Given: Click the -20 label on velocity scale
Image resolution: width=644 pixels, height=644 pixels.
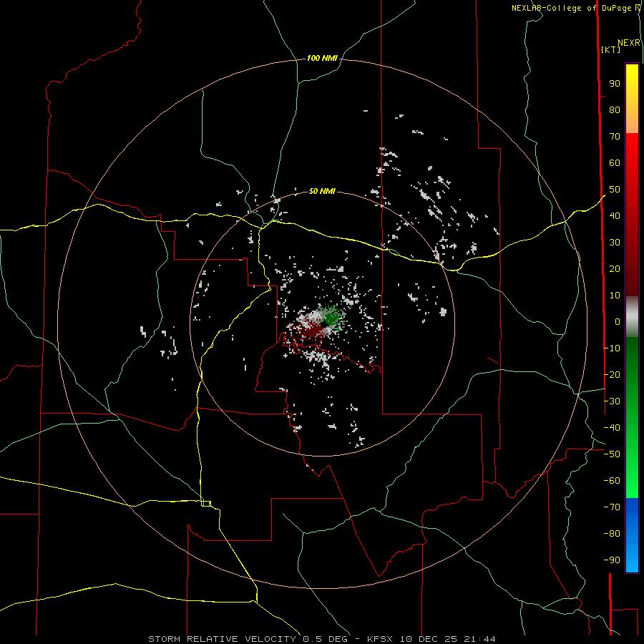Looking at the screenshot, I should coord(612,374).
